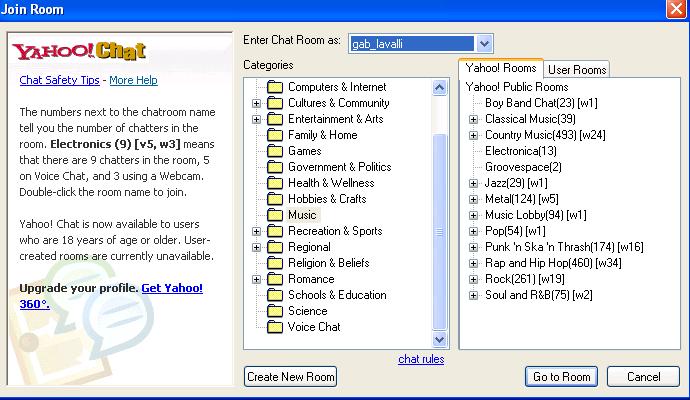Open the chat room username dropdown
Viewport: 690px width, 400px height.
point(484,43)
